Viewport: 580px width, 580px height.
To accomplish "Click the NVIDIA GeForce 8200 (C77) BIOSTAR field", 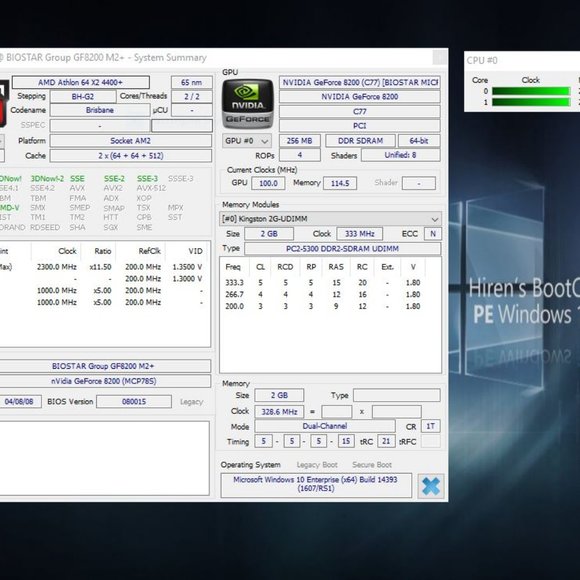I will click(x=360, y=82).
